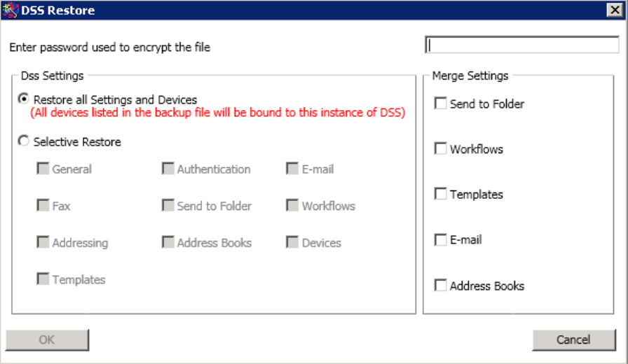Viewport: 628px width, 364px height.
Task: Toggle the Send to Folder checkbox in Dss Settings
Action: pos(168,206)
